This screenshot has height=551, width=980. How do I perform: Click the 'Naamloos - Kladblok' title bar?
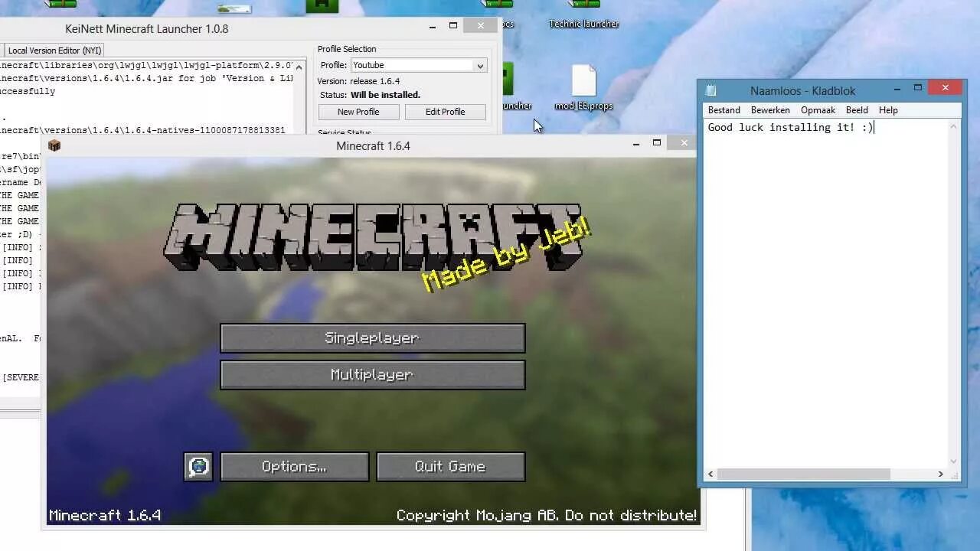802,90
